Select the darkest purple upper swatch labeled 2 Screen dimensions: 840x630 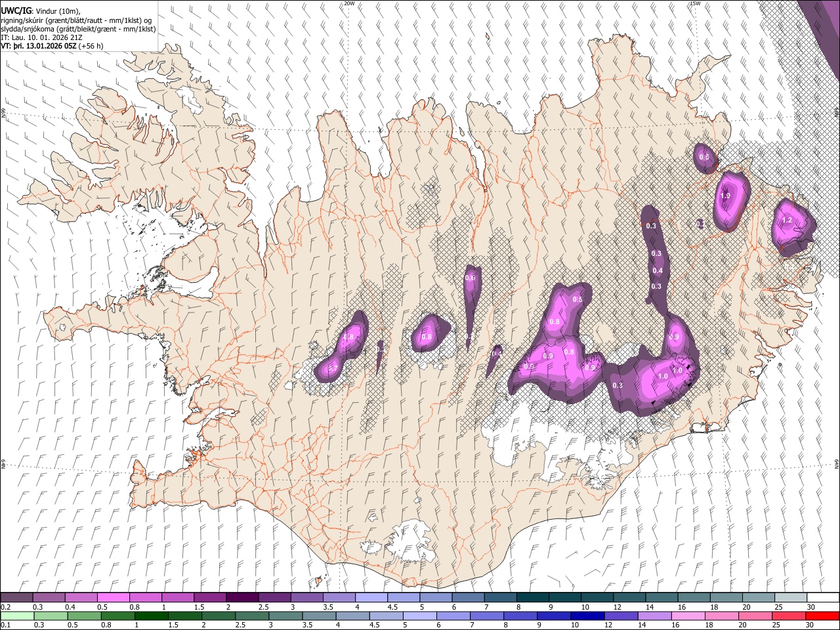pos(242,598)
